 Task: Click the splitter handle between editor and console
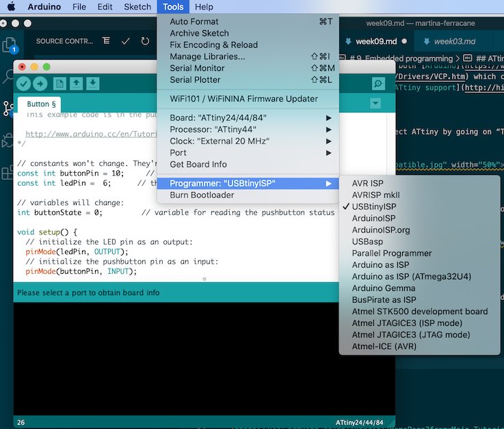pos(204,279)
